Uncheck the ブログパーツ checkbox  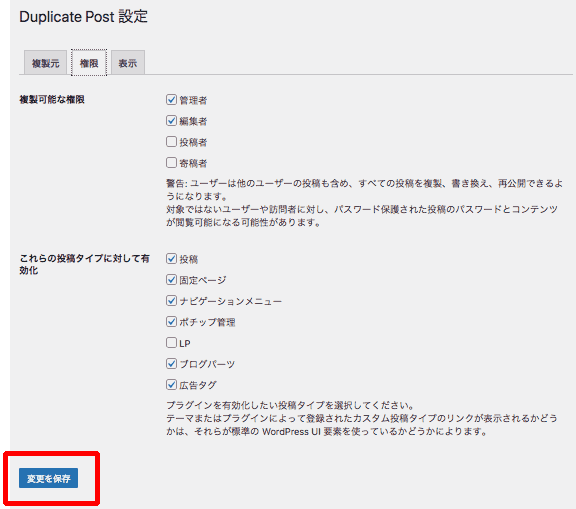(171, 364)
